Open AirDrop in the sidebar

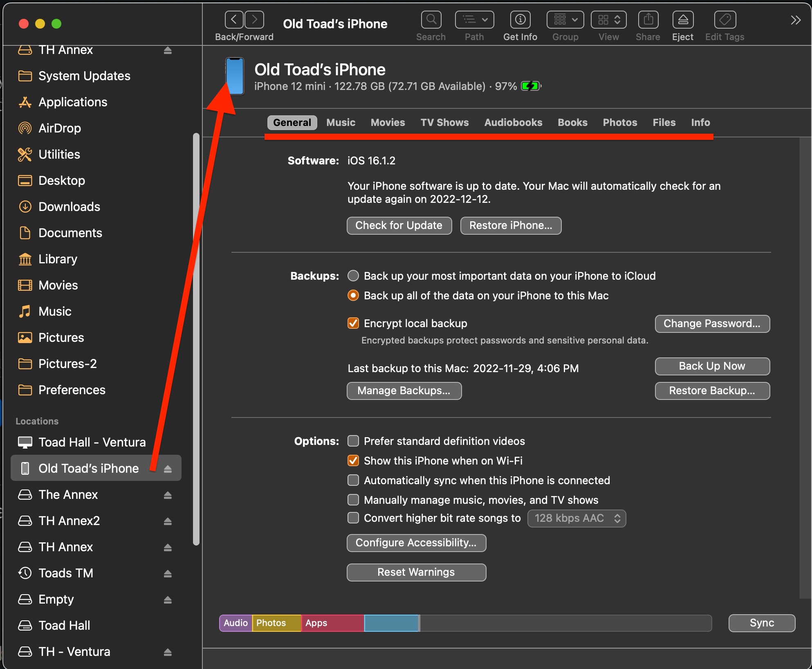tap(59, 128)
